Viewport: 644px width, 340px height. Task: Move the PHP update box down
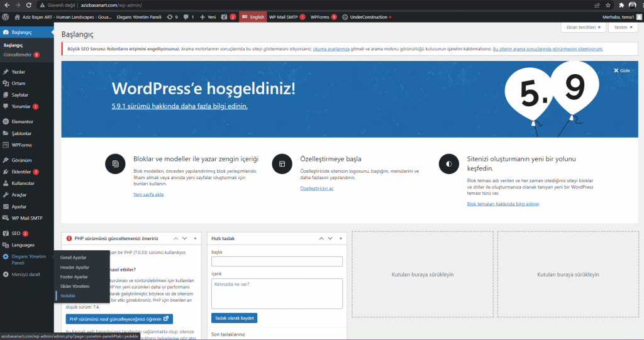point(184,238)
